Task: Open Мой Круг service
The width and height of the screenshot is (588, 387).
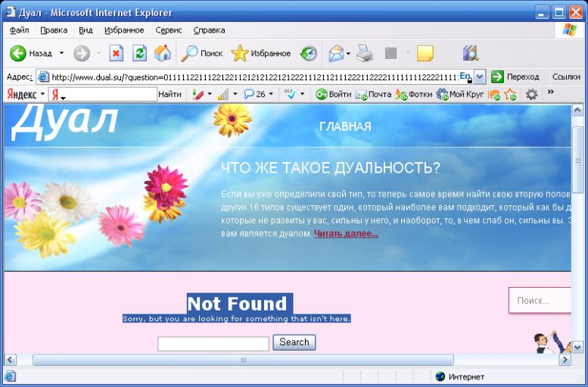Action: click(460, 95)
